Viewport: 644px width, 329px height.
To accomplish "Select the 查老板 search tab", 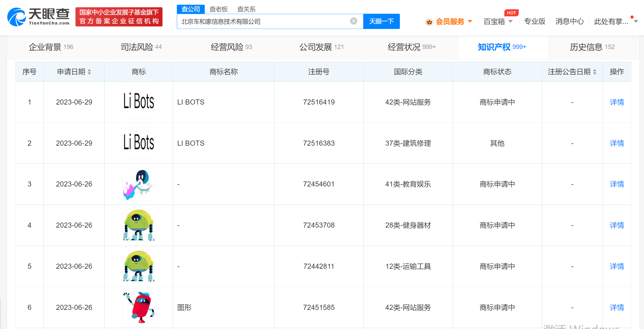I will 219,9.
